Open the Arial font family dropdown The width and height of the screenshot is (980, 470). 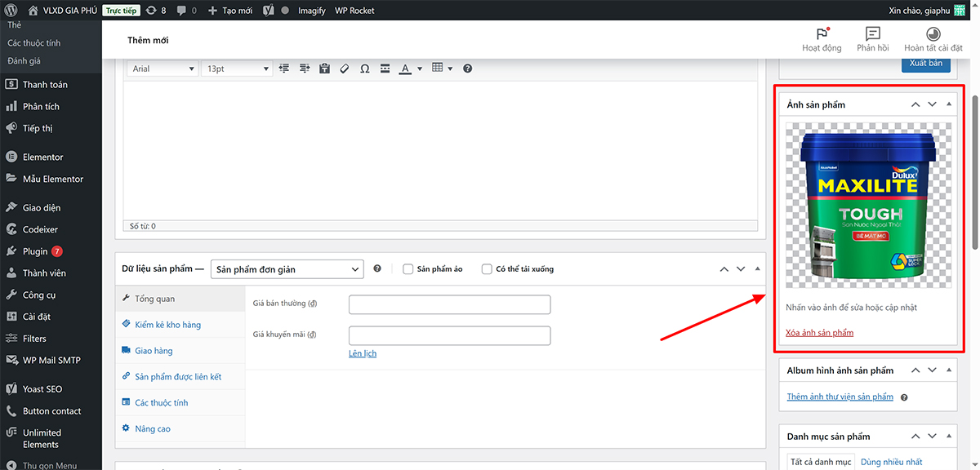(x=163, y=69)
